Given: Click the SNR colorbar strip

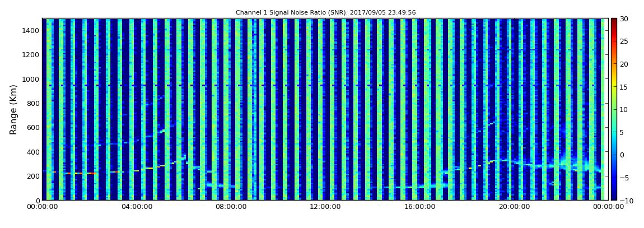Looking at the screenshot, I should pyautogui.click(x=614, y=109).
